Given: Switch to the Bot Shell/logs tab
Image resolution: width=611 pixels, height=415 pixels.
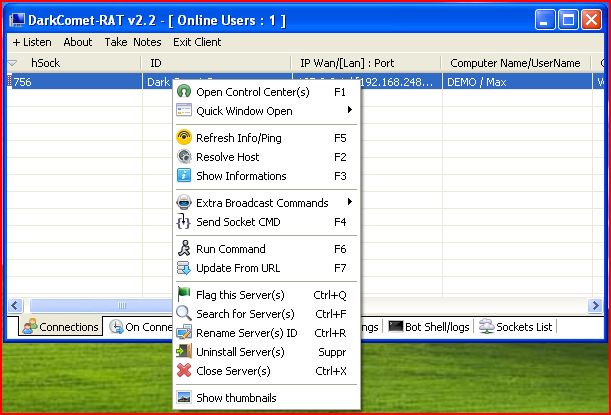Looking at the screenshot, I should (429, 327).
